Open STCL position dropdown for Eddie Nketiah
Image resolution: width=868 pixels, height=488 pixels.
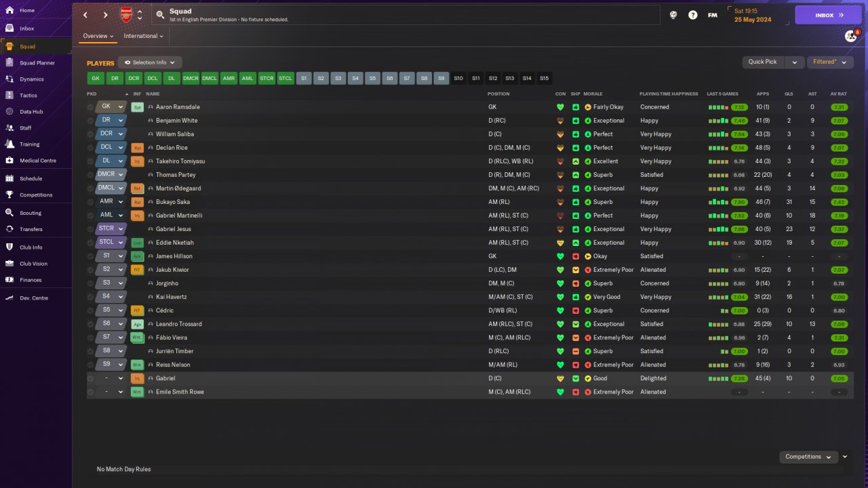(111, 243)
